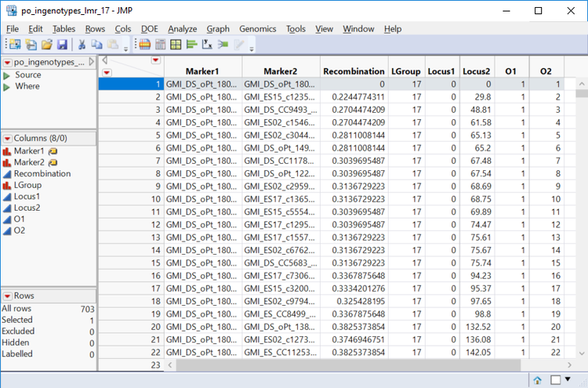
Task: Click the Fit Y by X toolbar icon
Action: (x=208, y=45)
